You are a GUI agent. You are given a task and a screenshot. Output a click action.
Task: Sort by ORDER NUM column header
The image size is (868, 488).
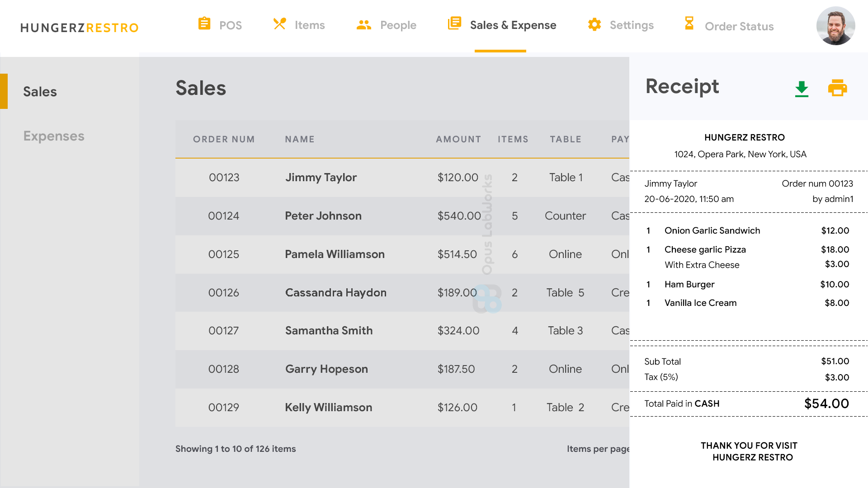click(x=224, y=139)
